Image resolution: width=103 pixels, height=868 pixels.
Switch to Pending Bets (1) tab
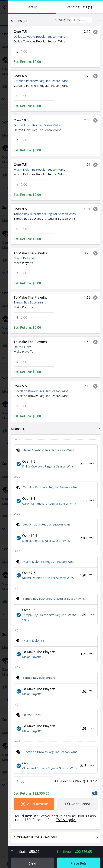click(79, 7)
